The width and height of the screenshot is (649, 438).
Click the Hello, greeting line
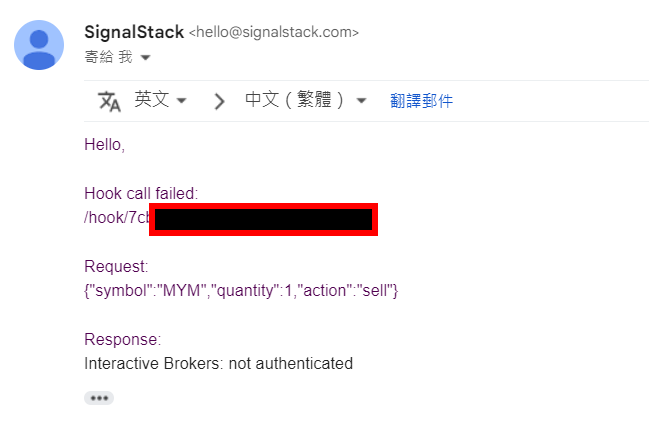(104, 144)
